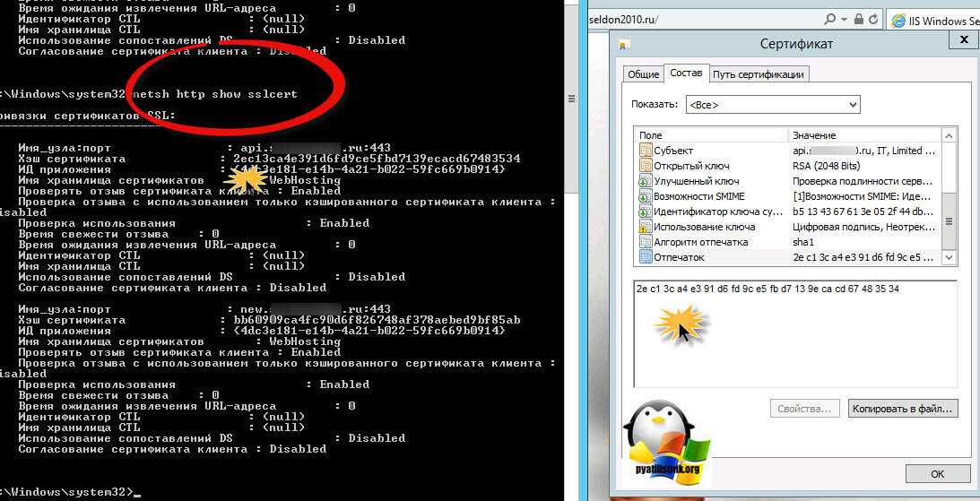Click the OK button
This screenshot has height=501, width=980.
pyautogui.click(x=937, y=473)
